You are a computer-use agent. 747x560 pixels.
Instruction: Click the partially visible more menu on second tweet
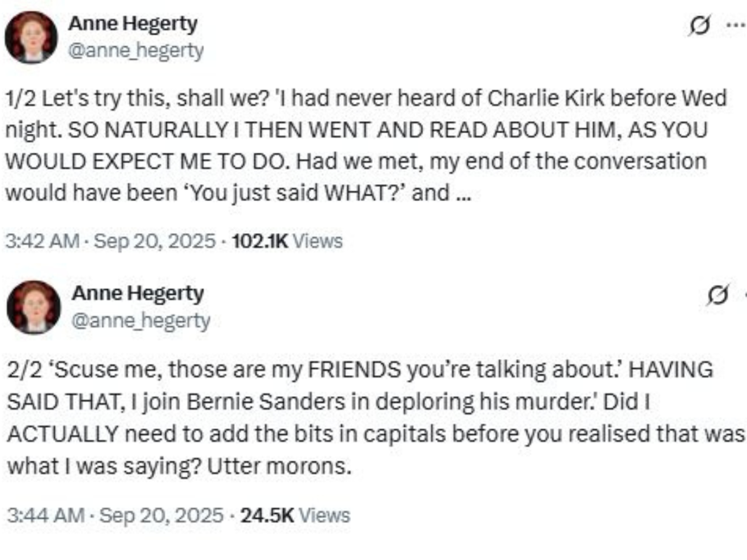point(744,295)
